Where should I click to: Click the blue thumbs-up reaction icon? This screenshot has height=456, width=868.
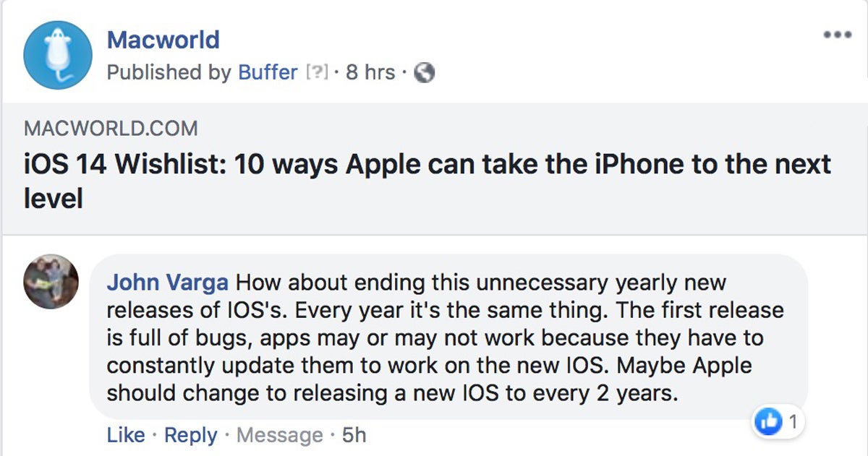pos(768,422)
